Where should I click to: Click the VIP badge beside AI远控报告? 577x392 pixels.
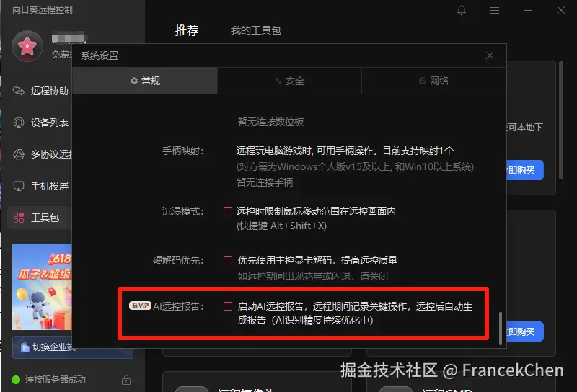coord(140,306)
